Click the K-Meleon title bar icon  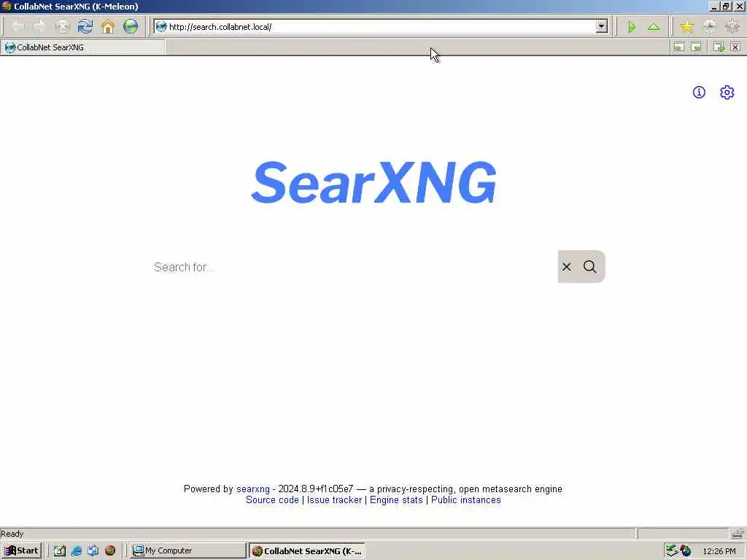tap(7, 6)
